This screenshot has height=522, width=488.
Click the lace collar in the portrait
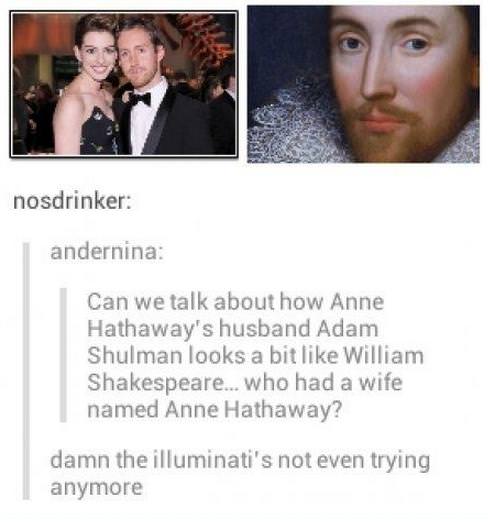click(x=293, y=123)
